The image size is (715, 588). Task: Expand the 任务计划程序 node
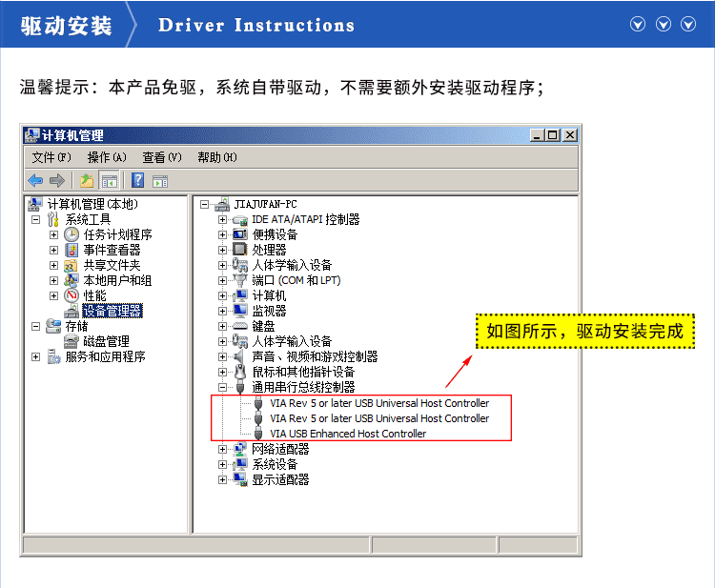pos(53,235)
